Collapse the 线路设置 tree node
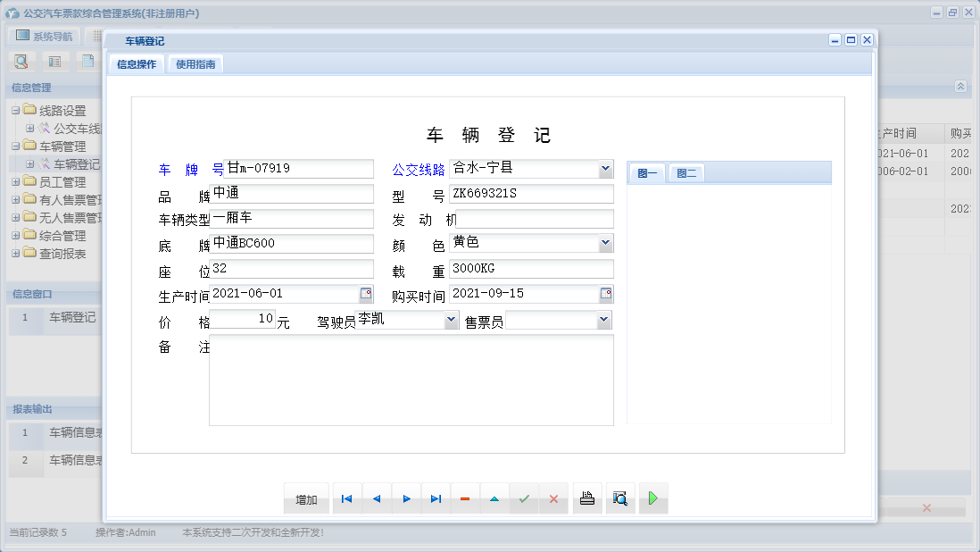 pyautogui.click(x=16, y=110)
